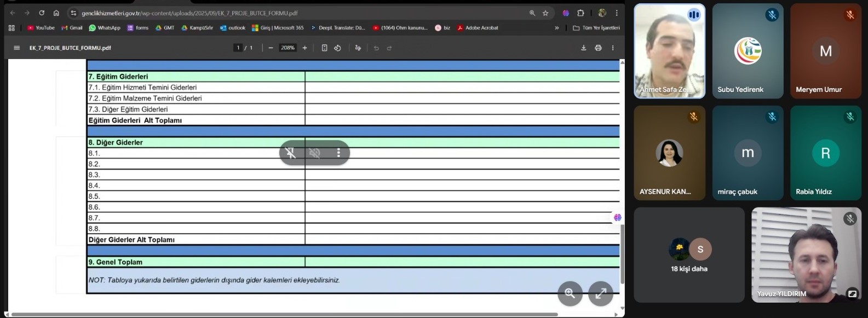Viewport: 868px width, 318px height.
Task: Open the WhatsApp bookmark
Action: click(105, 28)
